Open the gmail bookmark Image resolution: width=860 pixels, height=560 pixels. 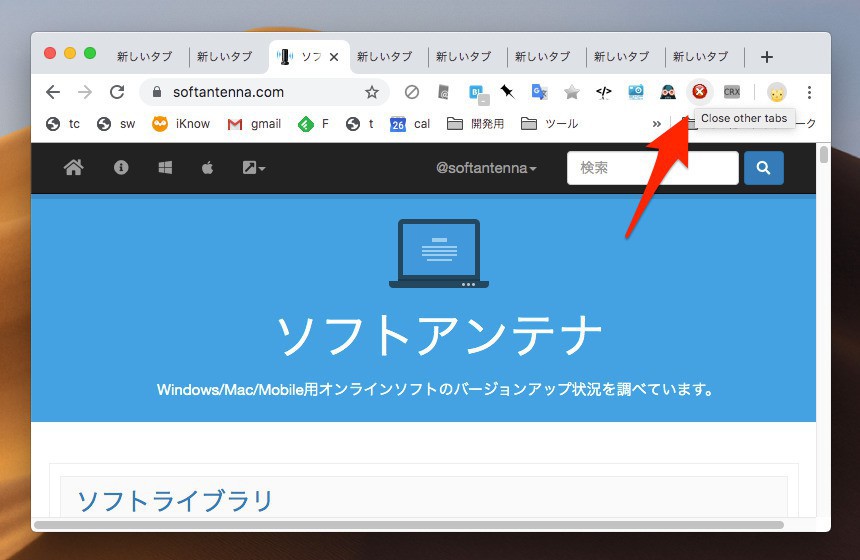point(254,124)
